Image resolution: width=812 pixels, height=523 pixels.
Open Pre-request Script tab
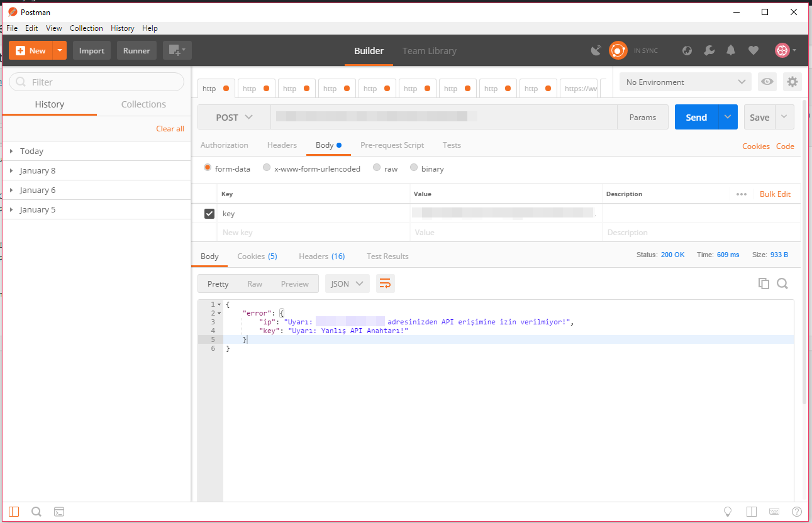(x=392, y=145)
